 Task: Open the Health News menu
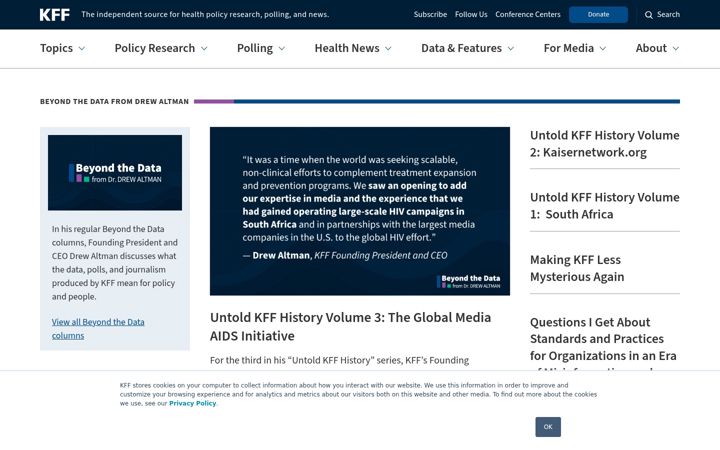[347, 48]
